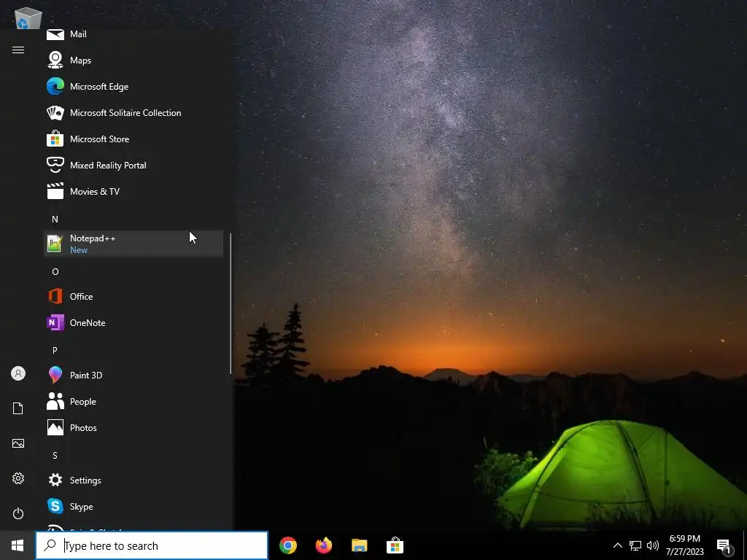Screen dimensions: 747x560
Task: Click the letter P group header
Action: point(55,350)
